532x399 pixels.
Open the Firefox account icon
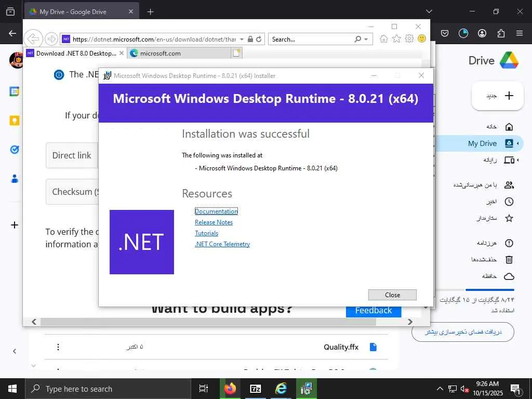[482, 33]
